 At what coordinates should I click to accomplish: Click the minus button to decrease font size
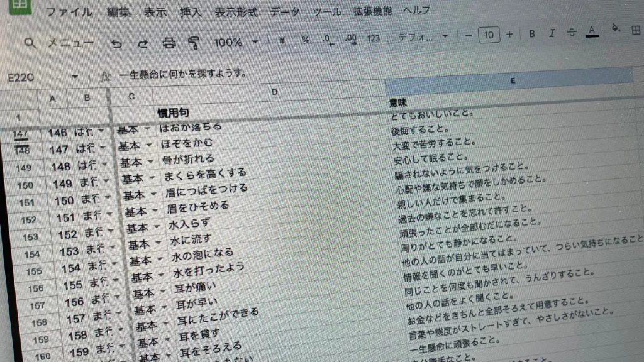point(468,36)
